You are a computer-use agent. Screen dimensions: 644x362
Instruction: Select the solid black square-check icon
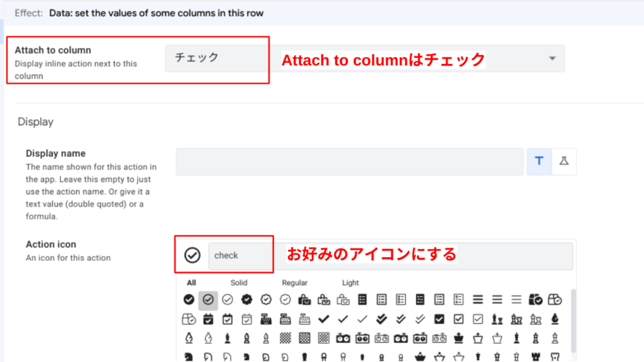(x=440, y=319)
